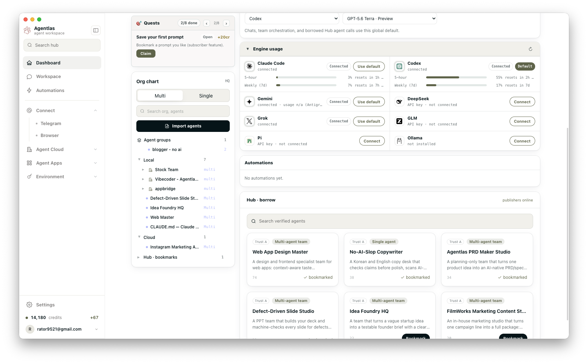This screenshot has height=364, width=588.
Task: Expand the Hub · bookmarks tree node
Action: (138, 257)
